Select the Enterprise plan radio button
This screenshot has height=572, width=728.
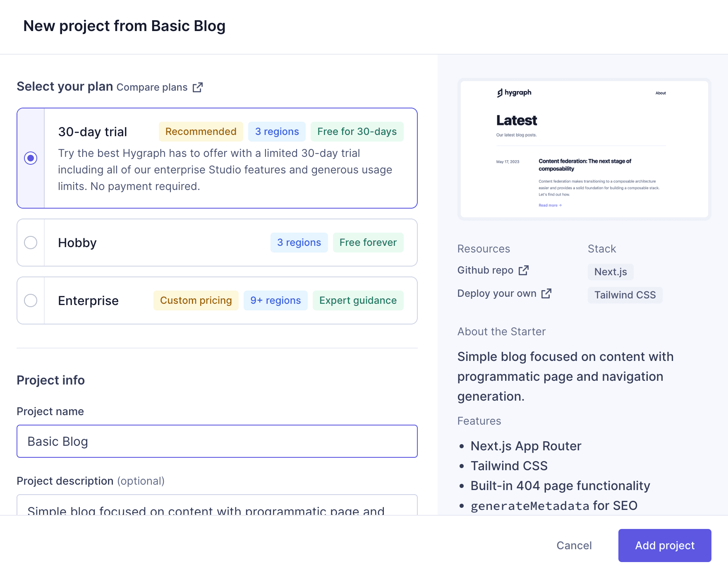[31, 300]
